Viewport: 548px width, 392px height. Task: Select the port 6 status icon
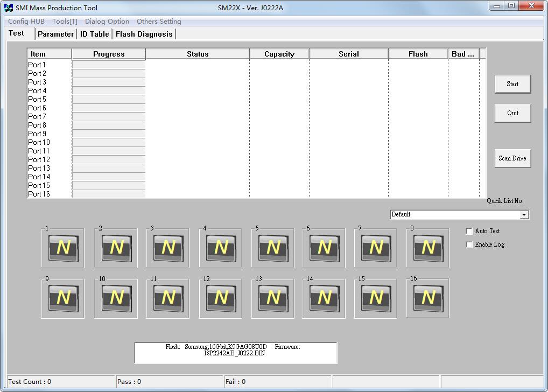point(324,248)
